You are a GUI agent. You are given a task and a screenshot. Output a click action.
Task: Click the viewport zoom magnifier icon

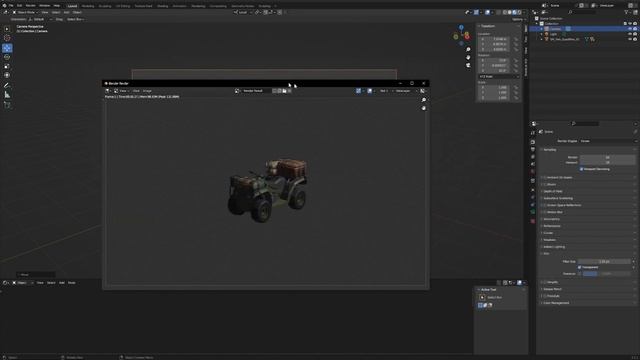pyautogui.click(x=468, y=49)
